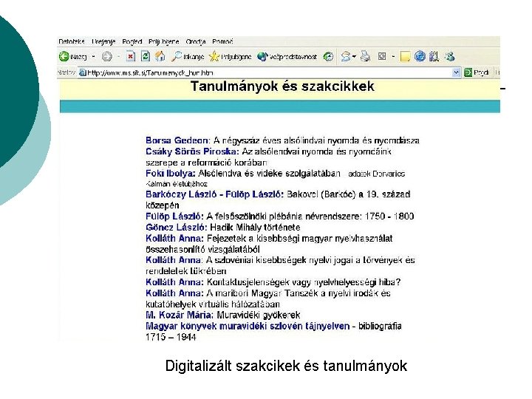Viewport: 532px width, 399px height.
Task: Click the yellow note toolbar icon
Action: [405, 56]
